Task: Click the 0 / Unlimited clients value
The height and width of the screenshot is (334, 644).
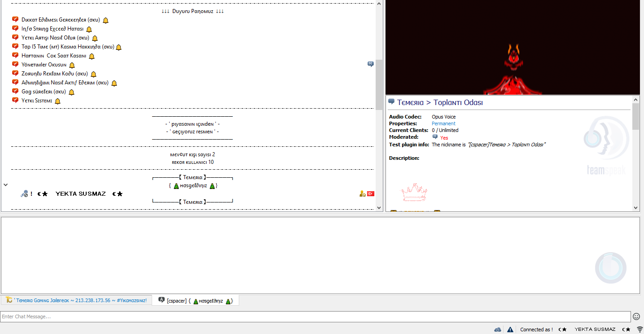Action: [445, 130]
